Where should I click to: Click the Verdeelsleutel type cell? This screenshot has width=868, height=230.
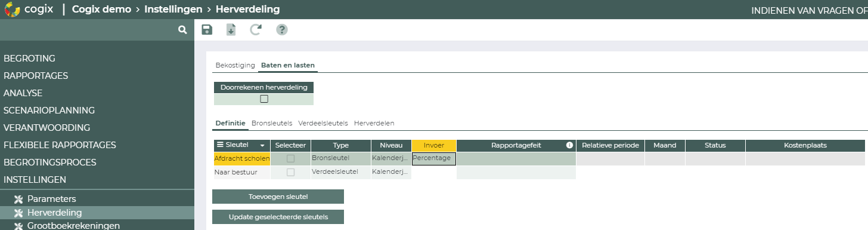coord(340,172)
